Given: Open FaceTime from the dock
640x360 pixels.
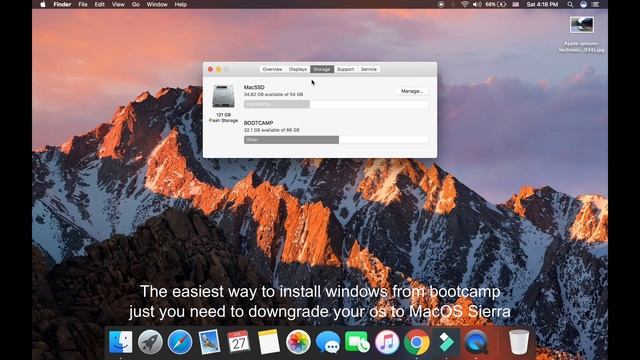Looking at the screenshot, I should (x=357, y=342).
